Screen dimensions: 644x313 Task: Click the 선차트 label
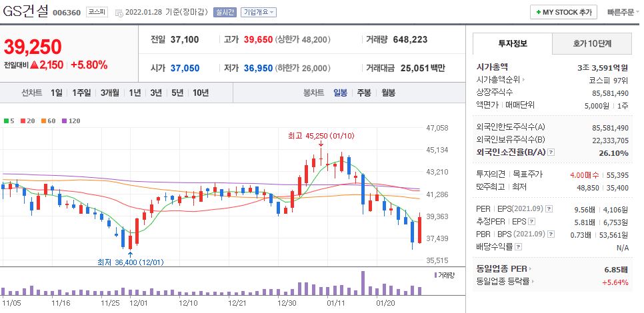[x=32, y=93]
